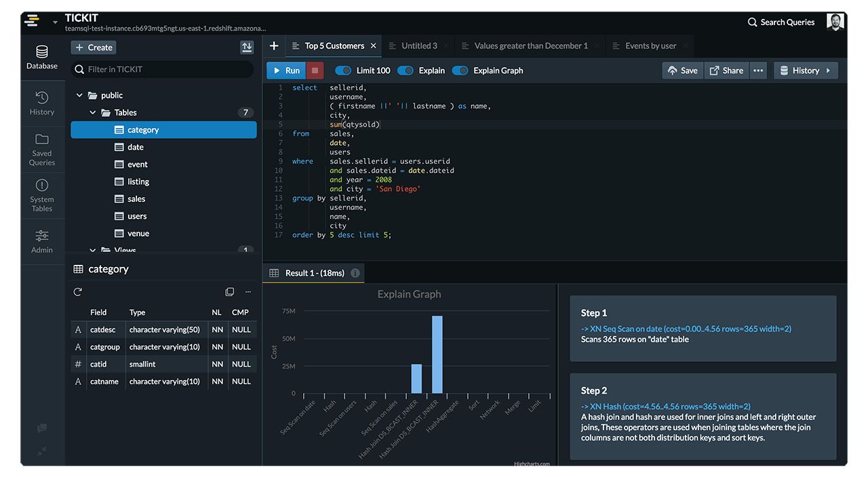Expand the Views section
Viewport: 868px width, 477px height.
(x=93, y=250)
